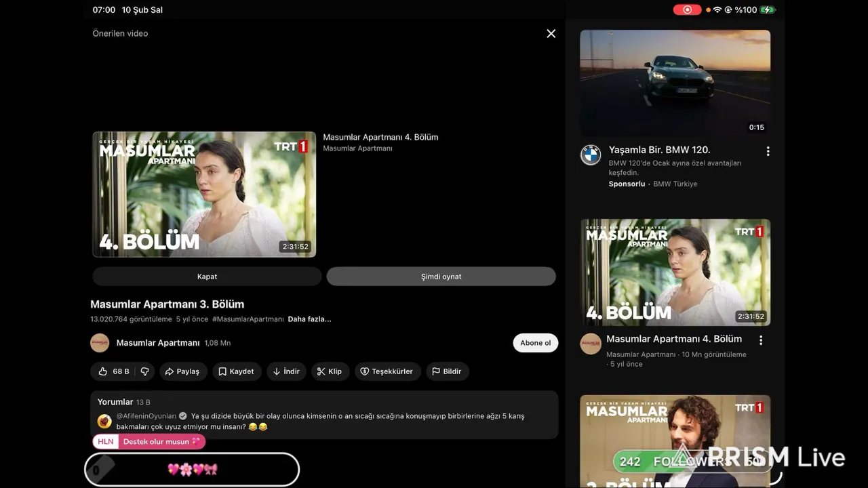
Task: Open suggested Masumlar Apartmanı 4. Bölüm thumbnail
Action: pos(204,195)
